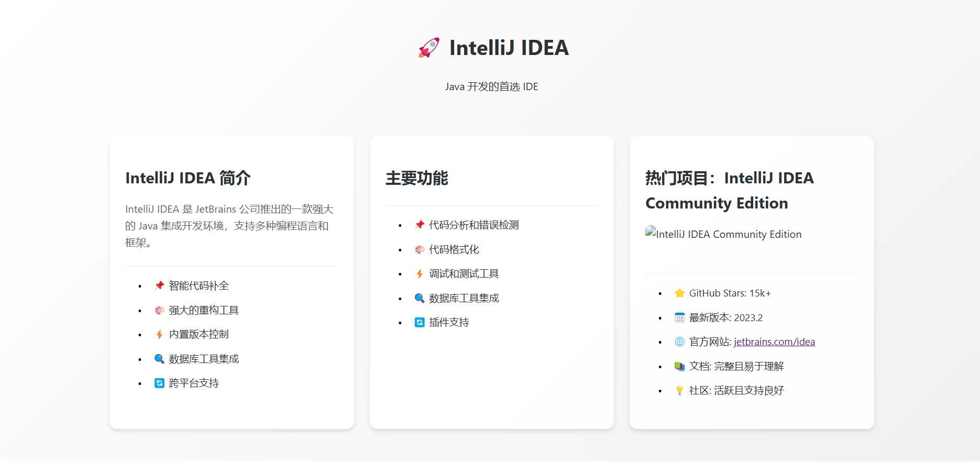This screenshot has height=462, width=980.
Task: Click the subtitle 'Java 开发的首选 IDE'
Action: click(491, 86)
